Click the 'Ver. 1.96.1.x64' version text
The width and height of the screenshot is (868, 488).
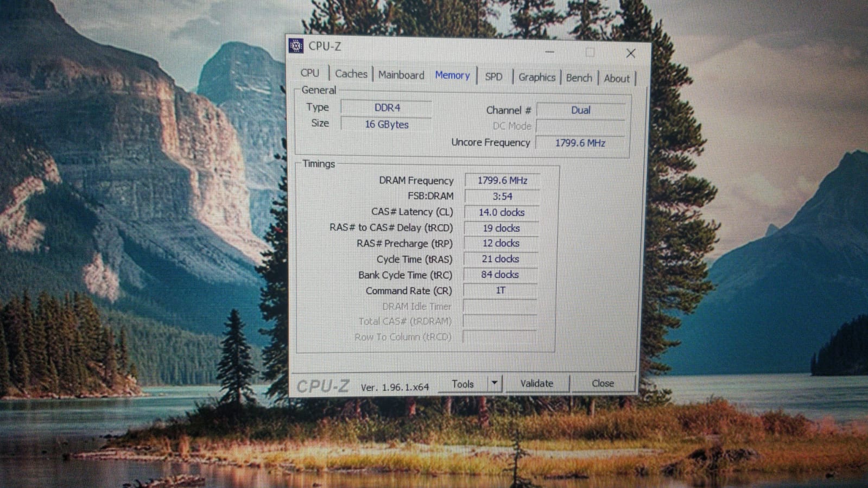click(x=395, y=387)
